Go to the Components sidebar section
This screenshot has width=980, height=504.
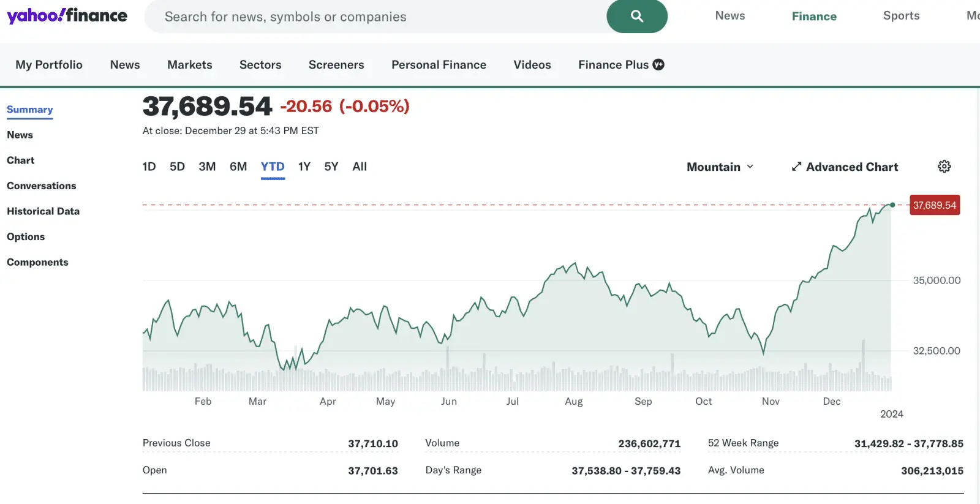(x=37, y=262)
